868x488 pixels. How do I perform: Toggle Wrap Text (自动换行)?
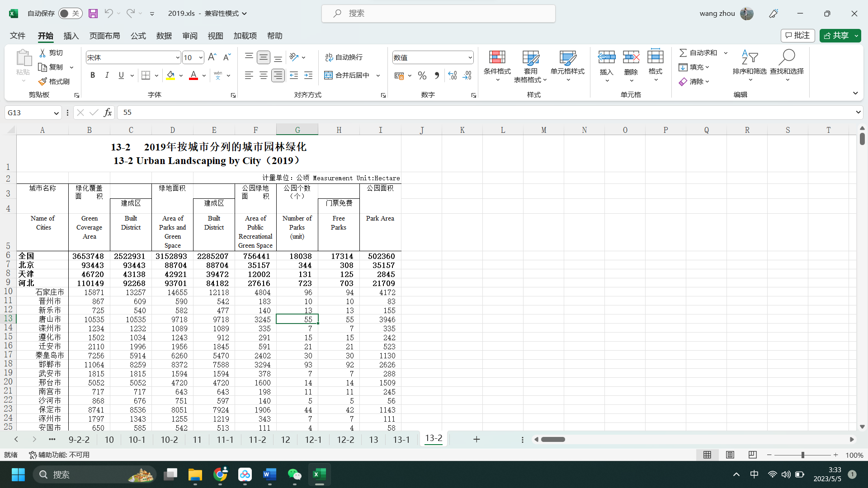[344, 57]
